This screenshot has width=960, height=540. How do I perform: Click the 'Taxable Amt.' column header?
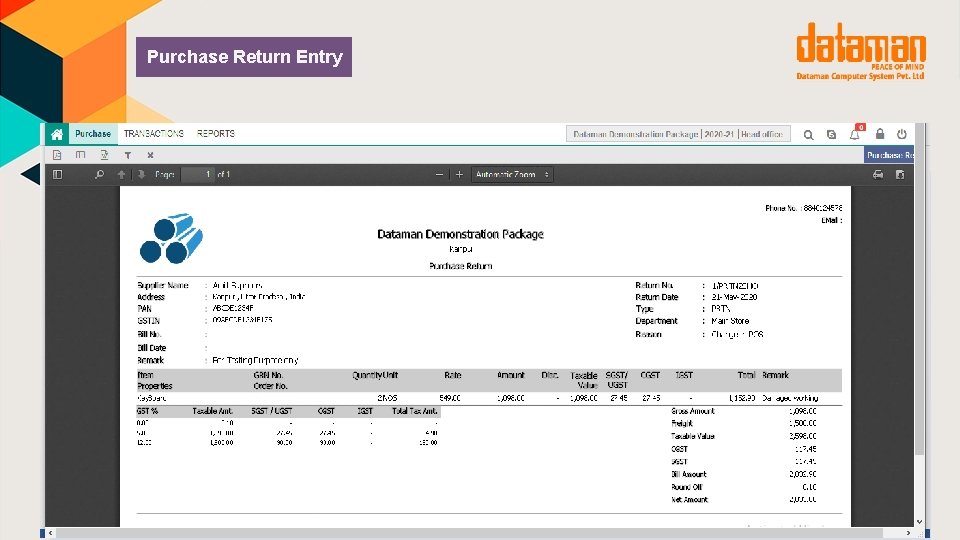pyautogui.click(x=212, y=411)
